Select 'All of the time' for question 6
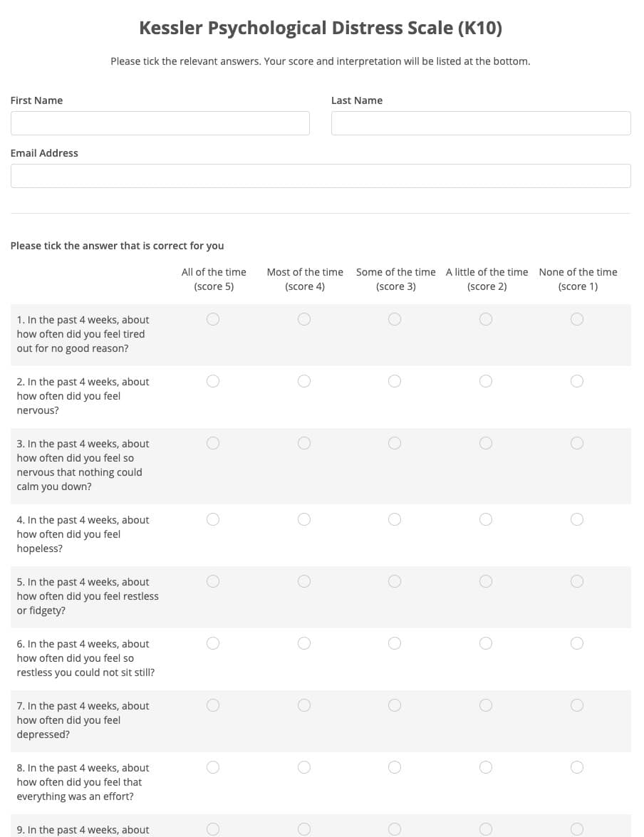Image resolution: width=644 pixels, height=837 pixels. (213, 643)
